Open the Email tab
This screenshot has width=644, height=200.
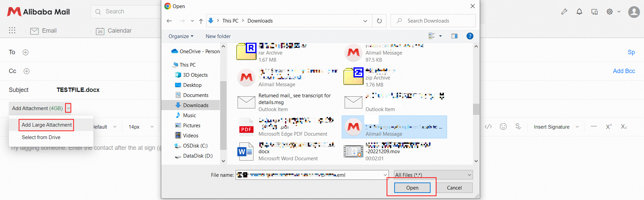pos(43,31)
